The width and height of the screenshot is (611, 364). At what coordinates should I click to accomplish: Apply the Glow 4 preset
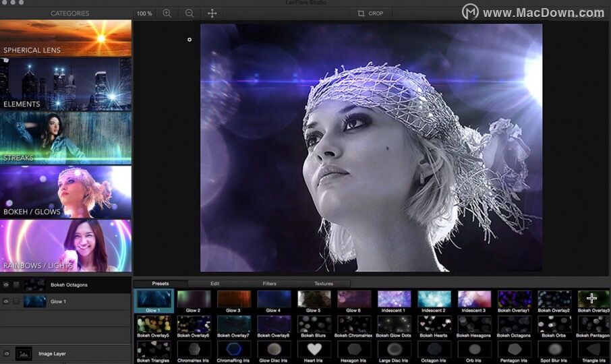(x=274, y=301)
